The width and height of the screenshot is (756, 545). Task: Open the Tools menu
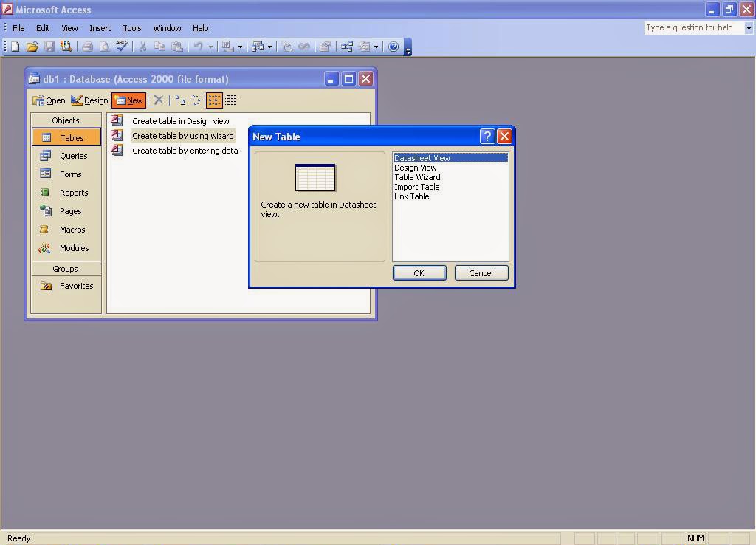coord(131,28)
